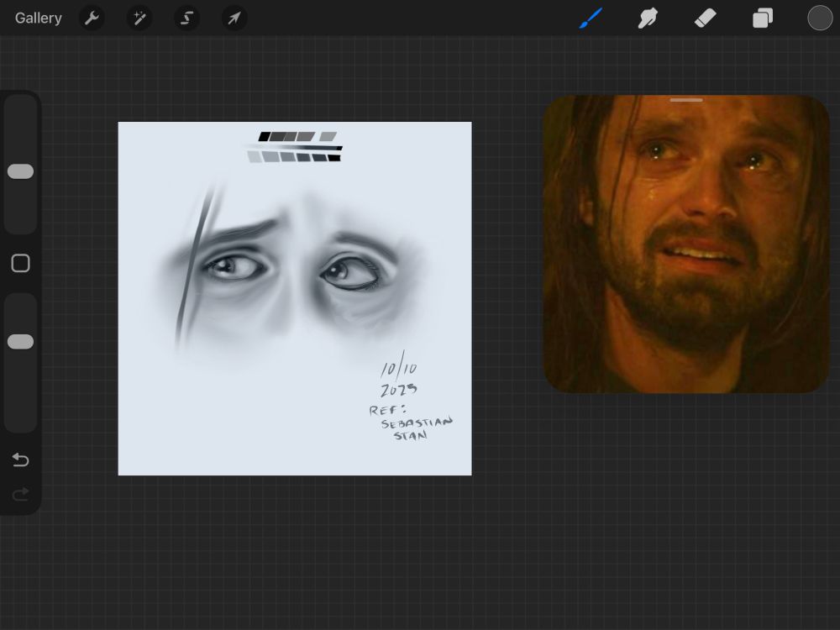Redo the last undone action
840x630 pixels.
coord(20,494)
